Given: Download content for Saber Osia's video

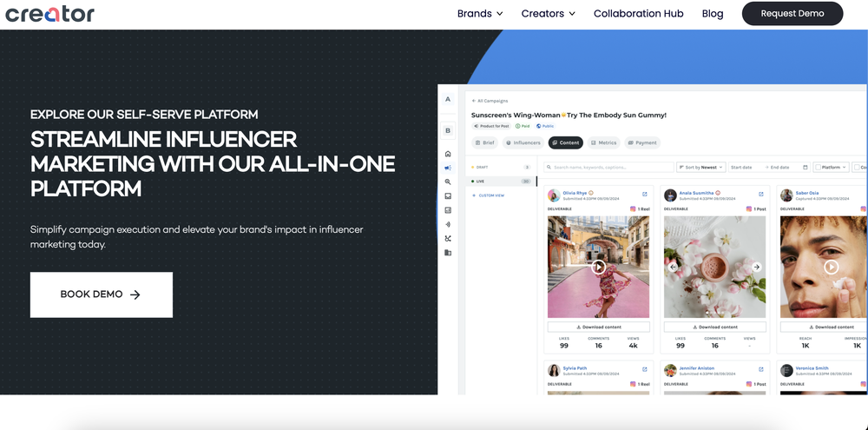Looking at the screenshot, I should pyautogui.click(x=825, y=327).
